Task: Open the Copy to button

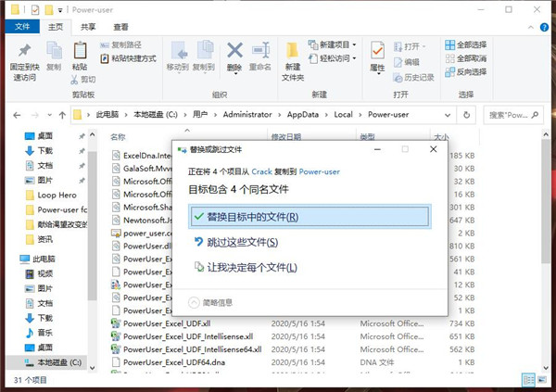Action: coord(204,57)
